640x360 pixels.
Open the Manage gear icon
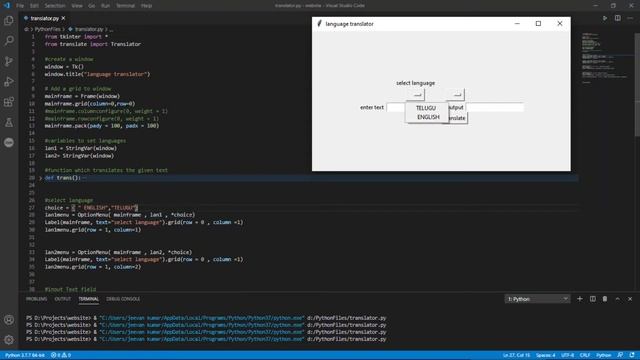(x=9, y=340)
